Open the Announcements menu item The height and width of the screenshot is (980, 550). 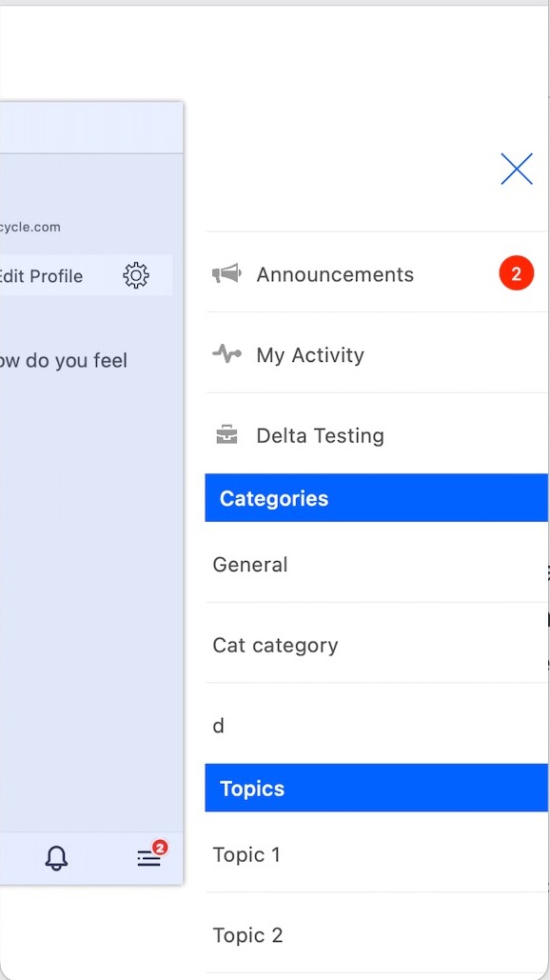coord(377,273)
